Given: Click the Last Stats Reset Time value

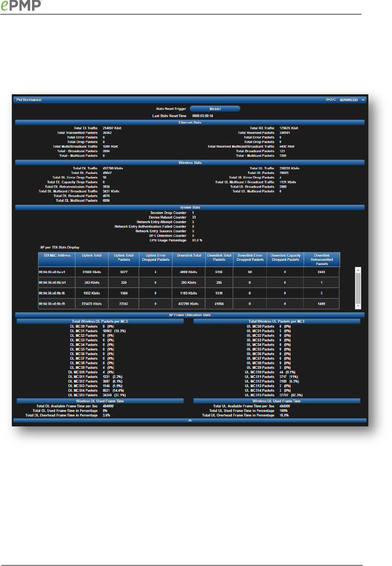Looking at the screenshot, I should click(x=203, y=116).
